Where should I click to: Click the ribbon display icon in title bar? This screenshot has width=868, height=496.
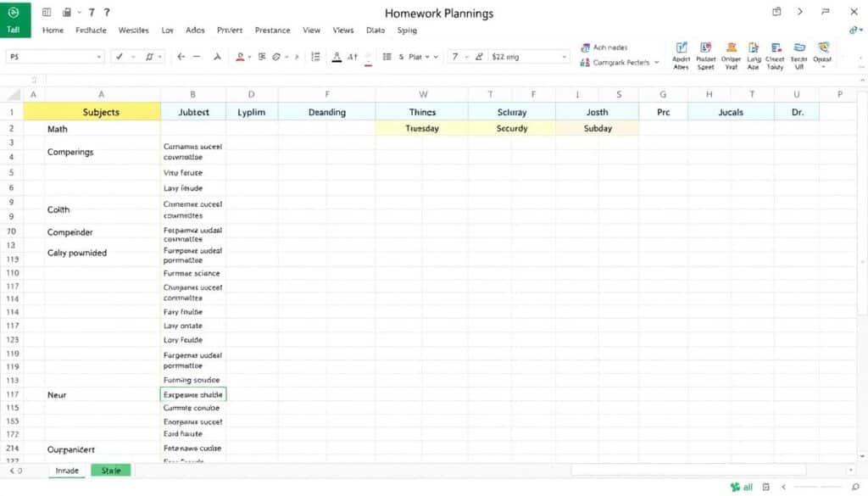pyautogui.click(x=776, y=12)
